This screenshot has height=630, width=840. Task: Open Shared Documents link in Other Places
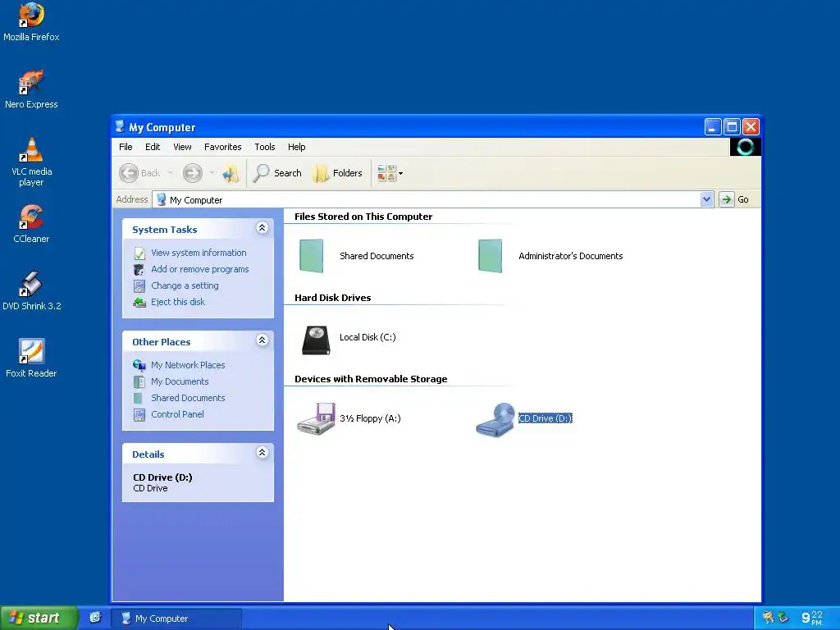coord(188,398)
